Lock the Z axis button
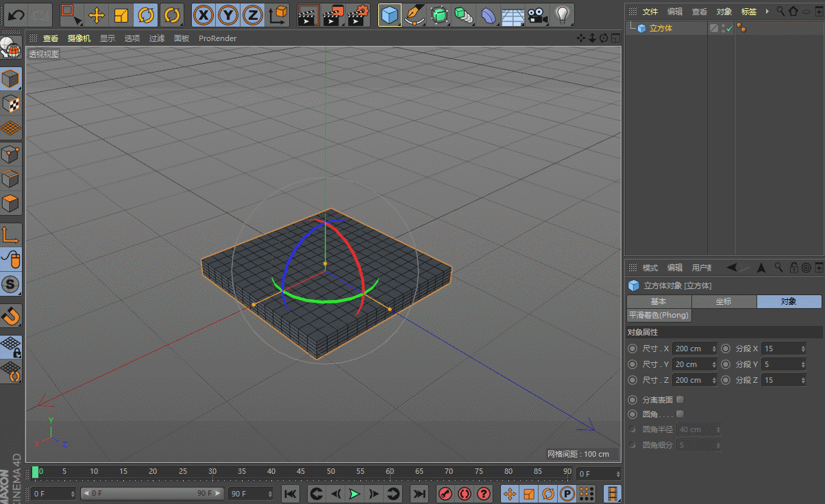This screenshot has height=504, width=825. 253,14
